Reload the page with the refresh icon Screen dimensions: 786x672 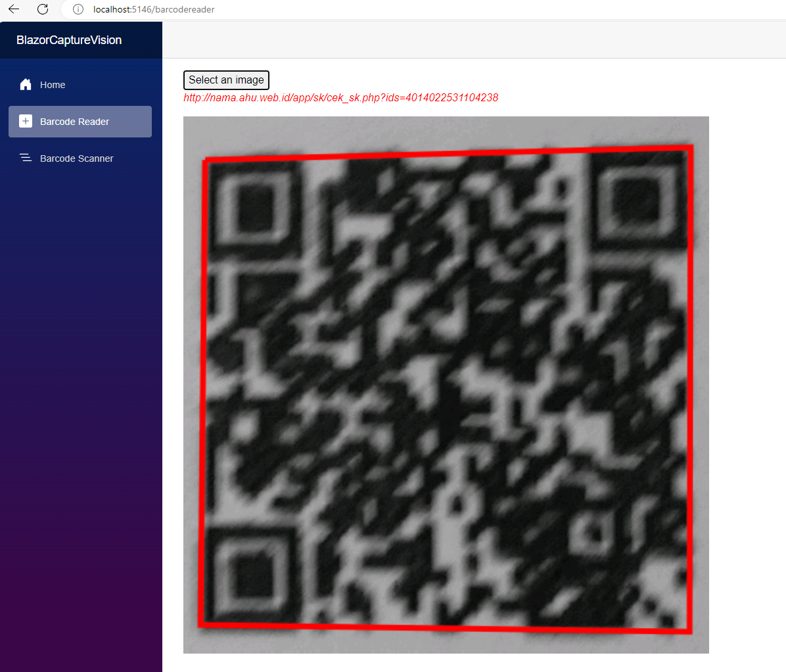[43, 9]
